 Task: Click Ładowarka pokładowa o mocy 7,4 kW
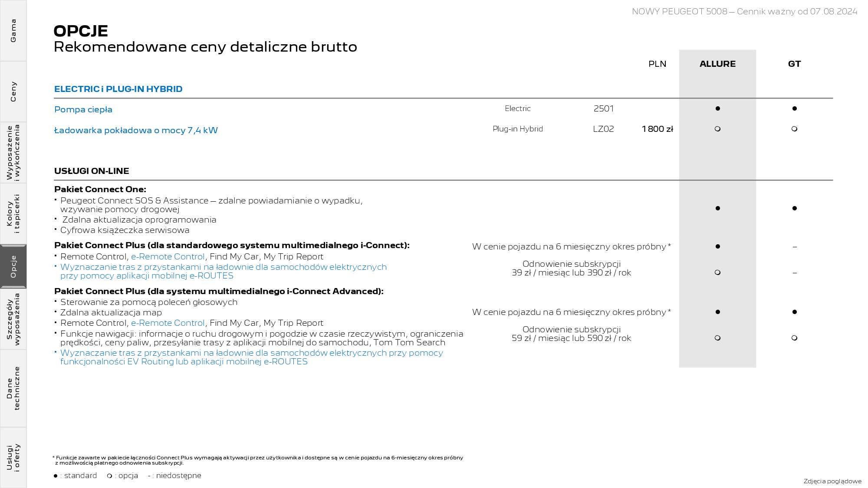(x=136, y=130)
